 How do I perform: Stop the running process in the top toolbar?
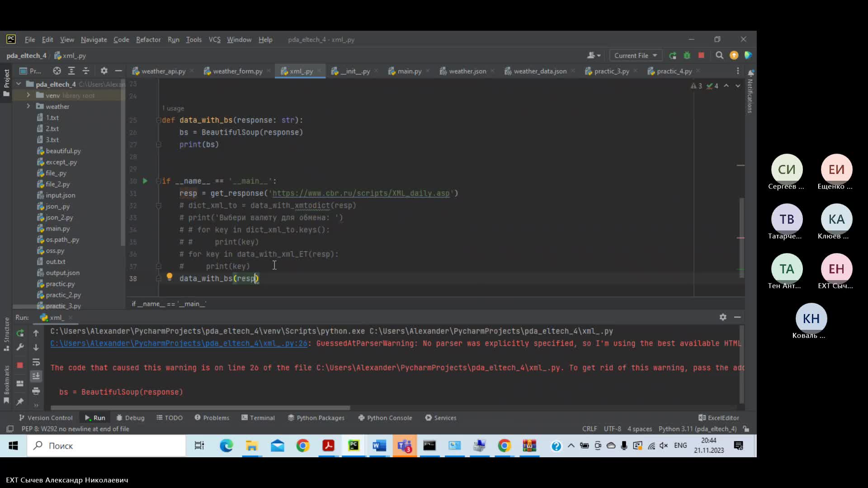coord(701,56)
